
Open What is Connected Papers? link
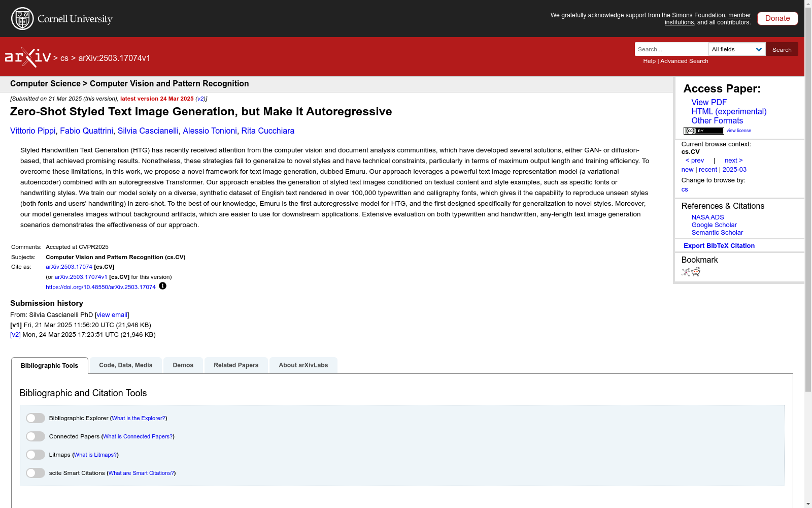[x=138, y=437]
